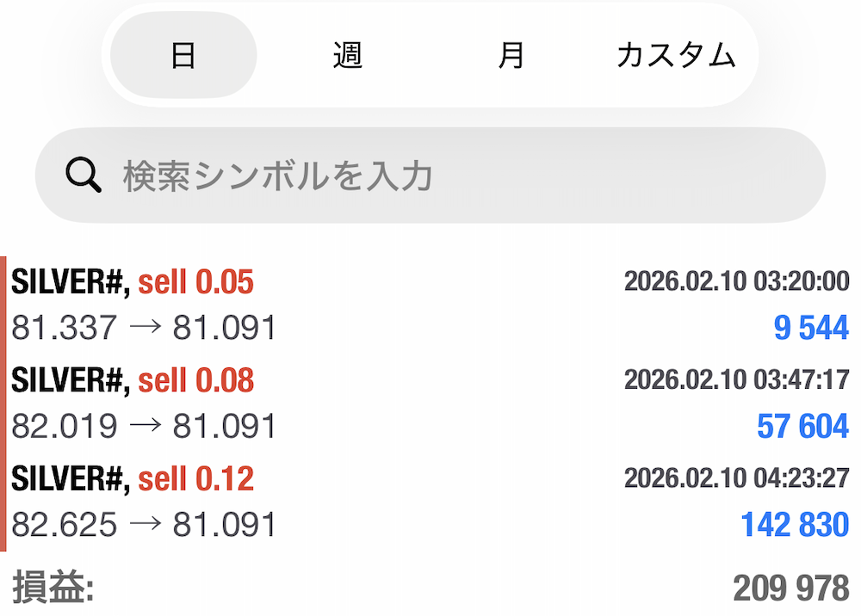This screenshot has height=616, width=861.
Task: Open the SILVER# sell 0.12 trade
Action: [x=133, y=477]
